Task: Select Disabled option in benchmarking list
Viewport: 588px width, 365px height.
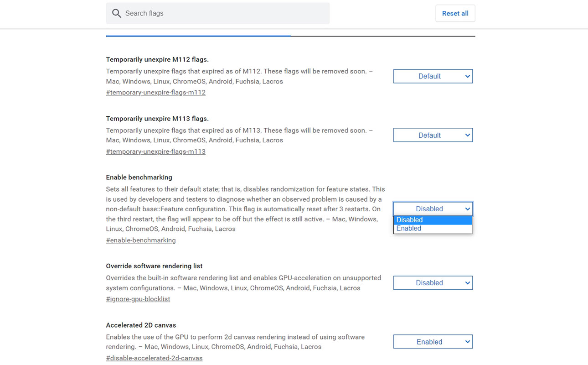Action: point(433,220)
